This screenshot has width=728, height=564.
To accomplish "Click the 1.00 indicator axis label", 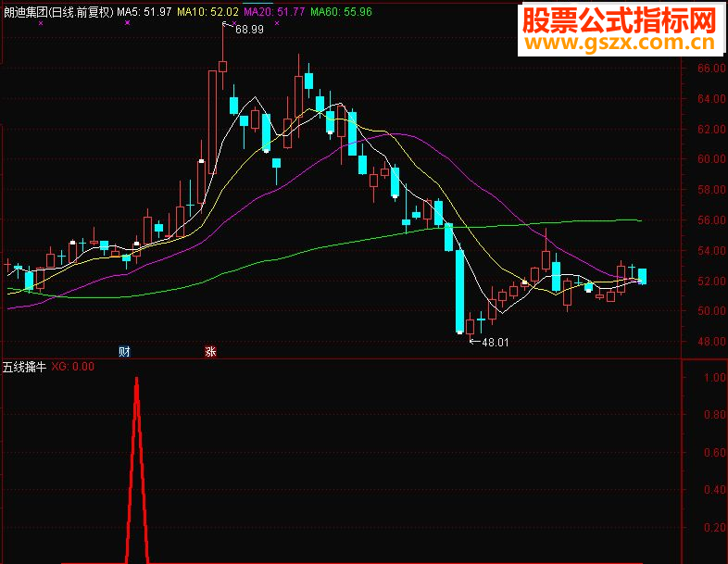I will pyautogui.click(x=715, y=378).
